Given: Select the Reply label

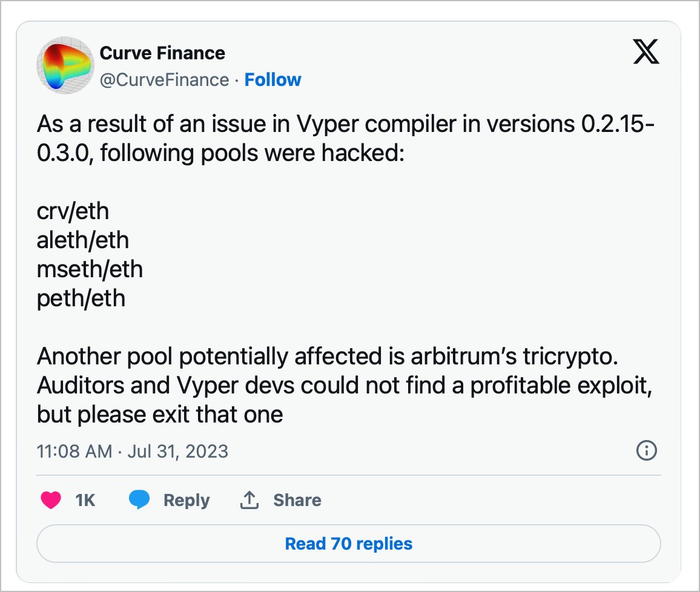Looking at the screenshot, I should (187, 501).
